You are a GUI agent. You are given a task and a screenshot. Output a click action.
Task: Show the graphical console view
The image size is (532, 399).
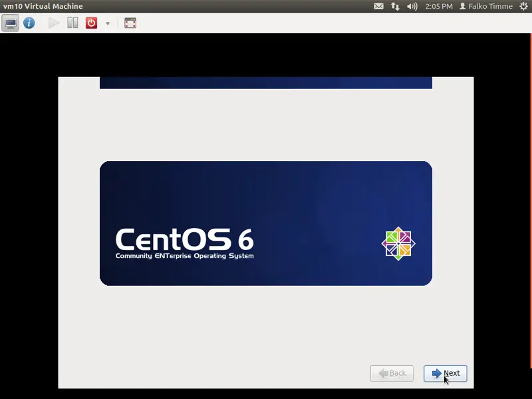coord(10,23)
